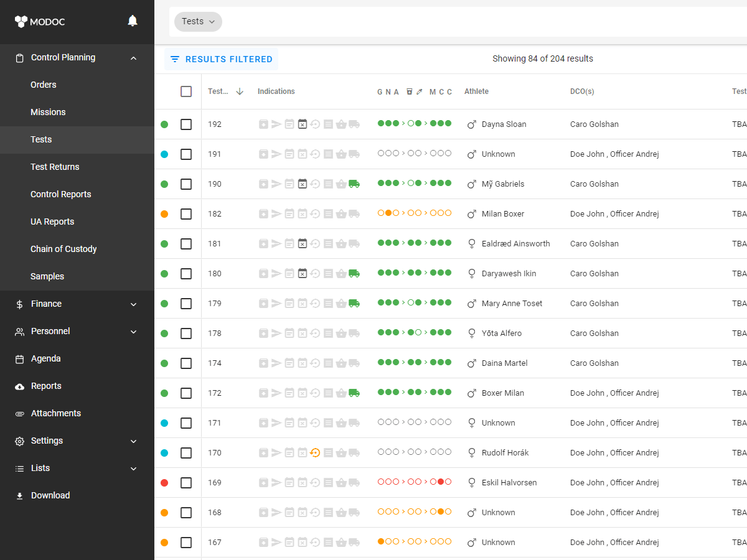Check the checkbox for test 192

tap(186, 124)
